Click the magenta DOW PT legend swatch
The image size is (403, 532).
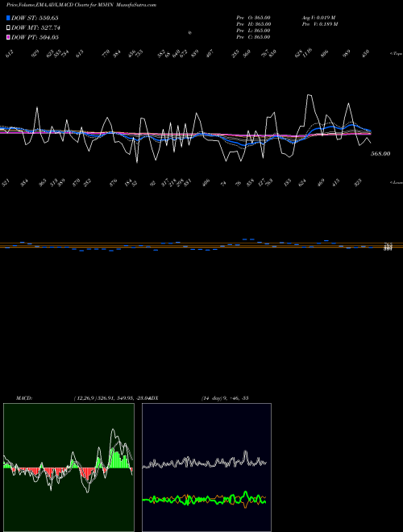pyautogui.click(x=9, y=37)
